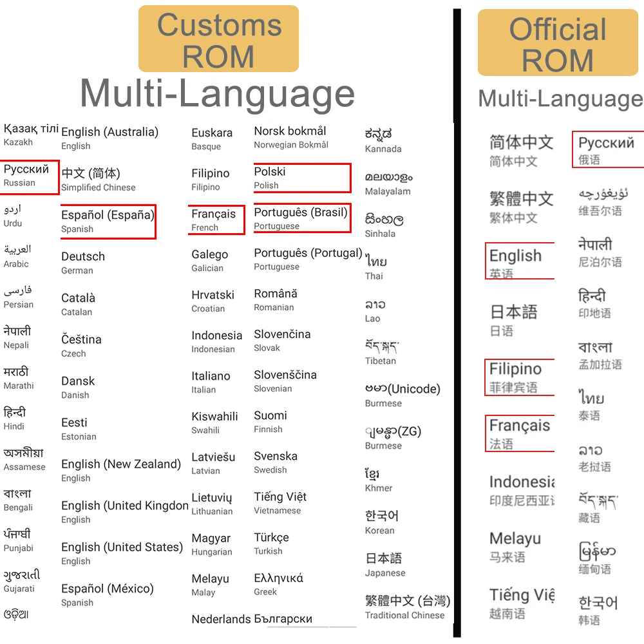The image size is (644, 644).
Task: Pick Kiswahili Swahili language
Action: (x=215, y=424)
